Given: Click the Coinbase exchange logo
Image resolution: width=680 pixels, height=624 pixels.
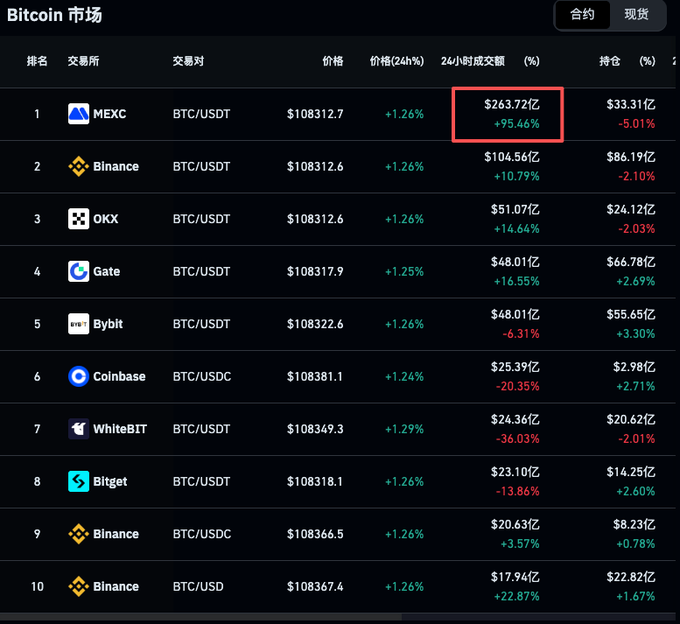Looking at the screenshot, I should 78,376.
